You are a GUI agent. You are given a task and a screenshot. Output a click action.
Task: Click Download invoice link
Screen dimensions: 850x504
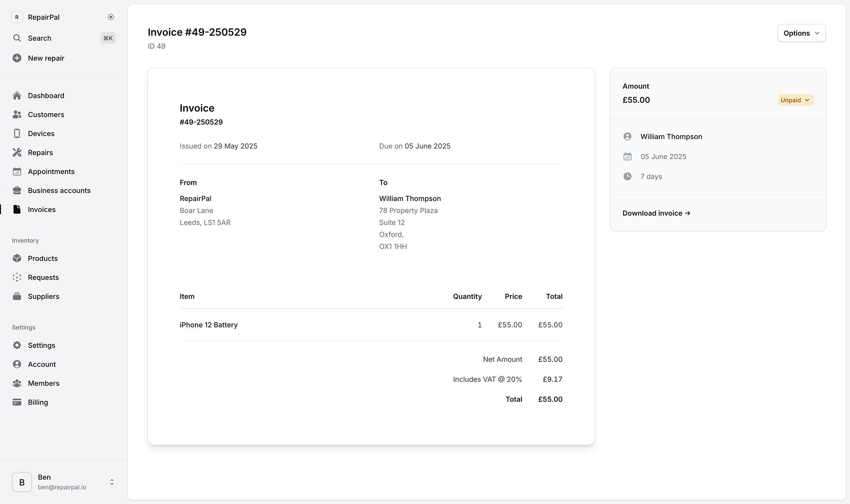656,213
